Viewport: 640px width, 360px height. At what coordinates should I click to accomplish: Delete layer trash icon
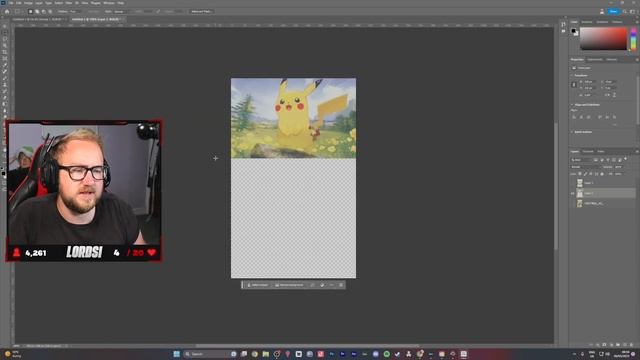point(631,344)
